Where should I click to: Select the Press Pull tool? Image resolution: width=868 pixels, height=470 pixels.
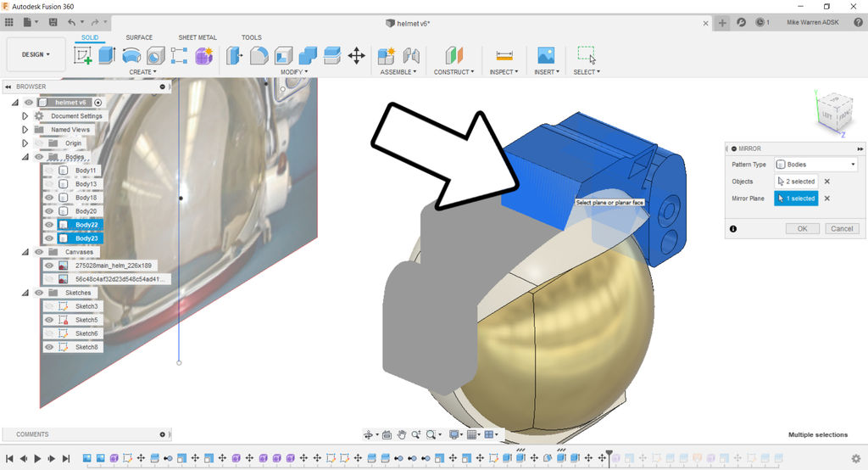click(x=235, y=55)
